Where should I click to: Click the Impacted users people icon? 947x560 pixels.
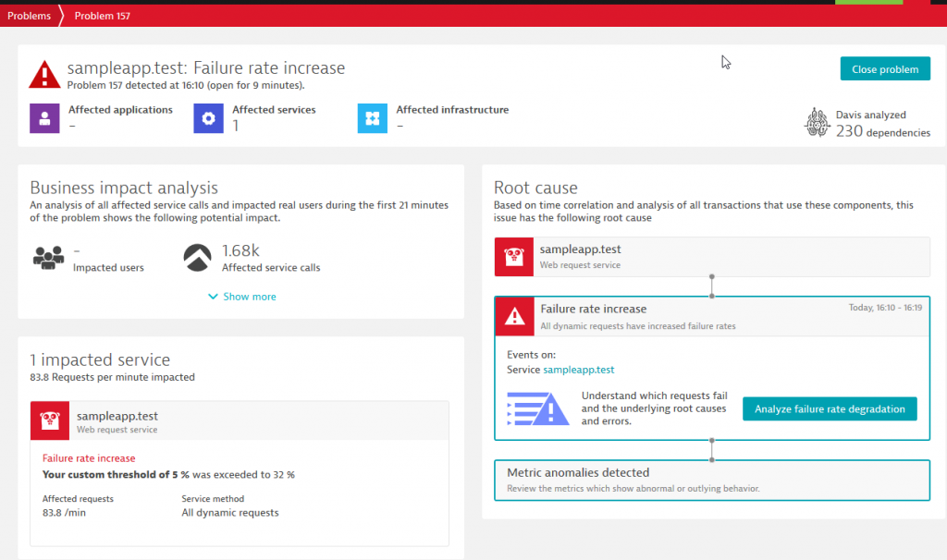pyautogui.click(x=48, y=257)
